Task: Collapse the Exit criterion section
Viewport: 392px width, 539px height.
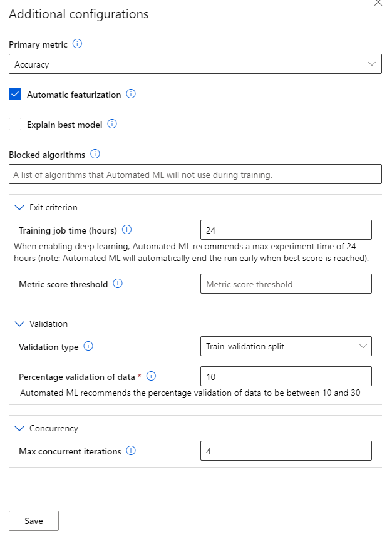Action: point(19,207)
